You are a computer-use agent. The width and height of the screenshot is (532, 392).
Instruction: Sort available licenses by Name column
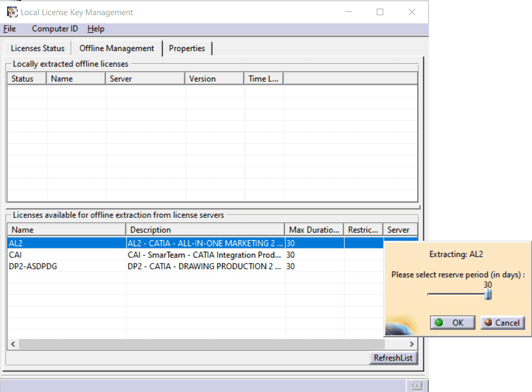pos(67,230)
